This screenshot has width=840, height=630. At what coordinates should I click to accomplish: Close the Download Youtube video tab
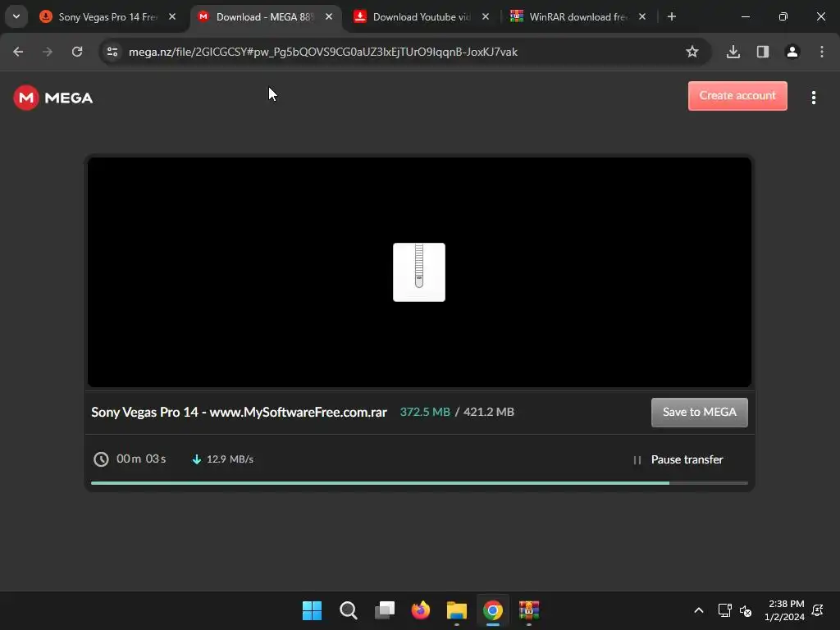click(486, 16)
